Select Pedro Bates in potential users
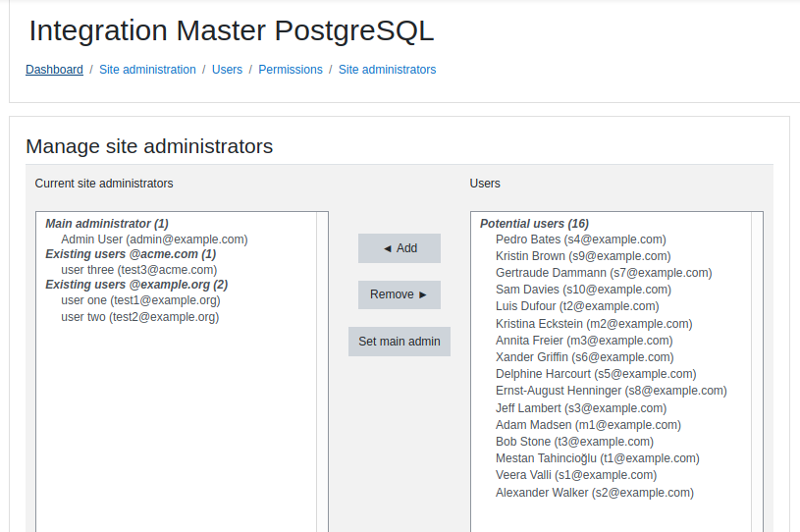800x532 pixels. 580,239
